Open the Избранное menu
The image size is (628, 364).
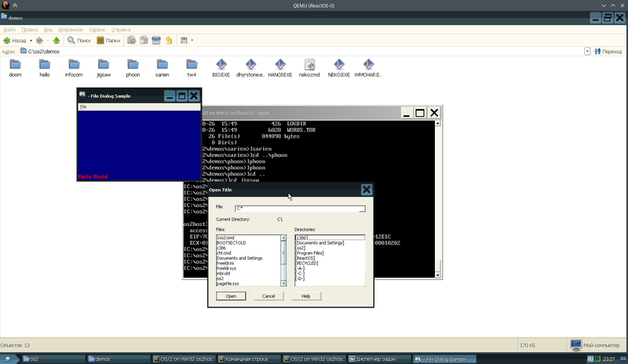pyautogui.click(x=71, y=30)
